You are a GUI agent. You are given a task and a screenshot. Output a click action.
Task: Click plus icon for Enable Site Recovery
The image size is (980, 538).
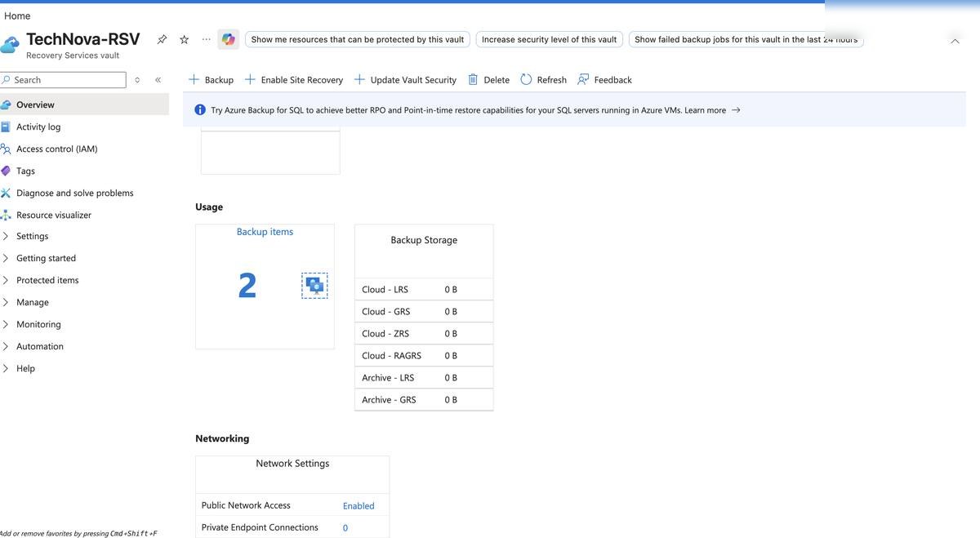[x=251, y=79]
